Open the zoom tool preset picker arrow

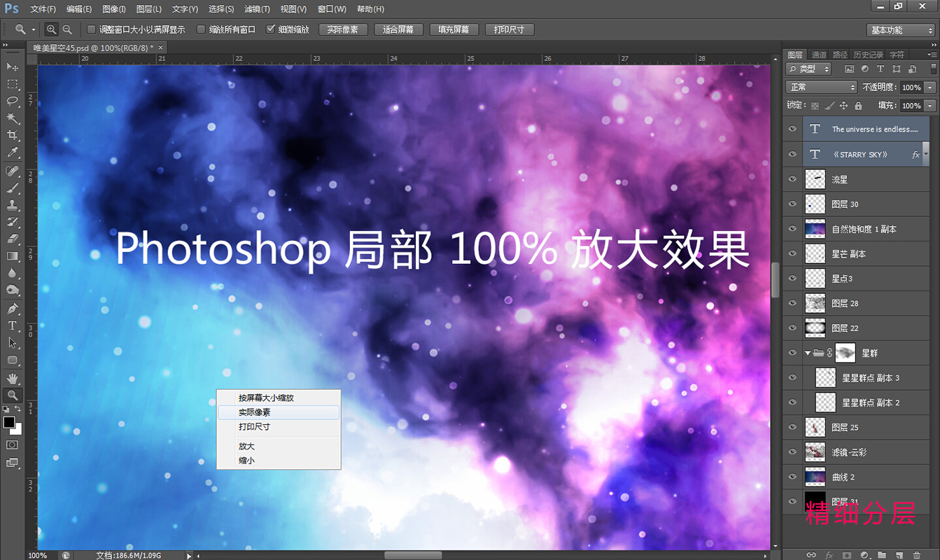pos(34,30)
